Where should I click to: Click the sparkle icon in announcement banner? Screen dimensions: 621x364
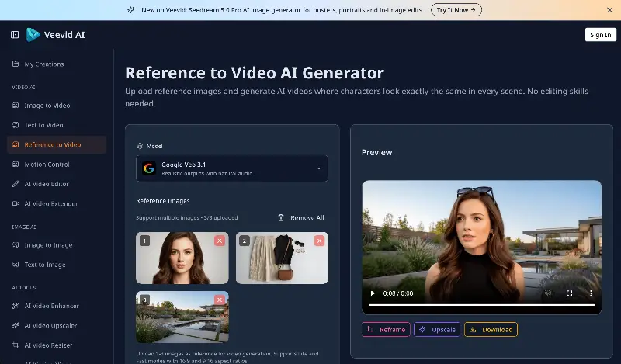130,10
